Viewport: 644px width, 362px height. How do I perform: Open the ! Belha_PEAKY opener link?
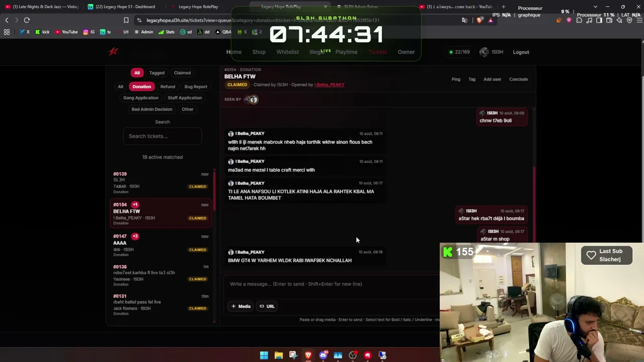coord(330,84)
